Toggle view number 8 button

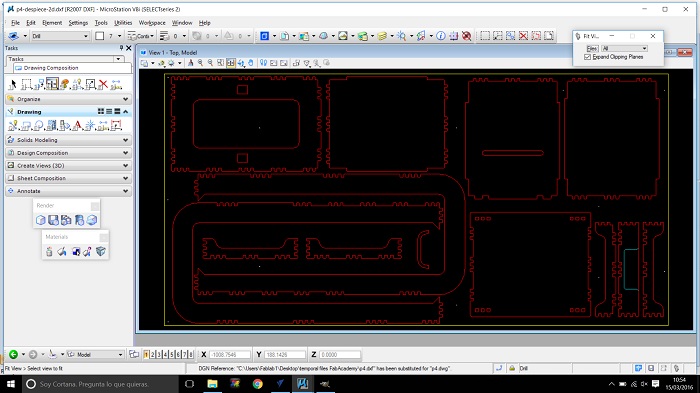191,355
